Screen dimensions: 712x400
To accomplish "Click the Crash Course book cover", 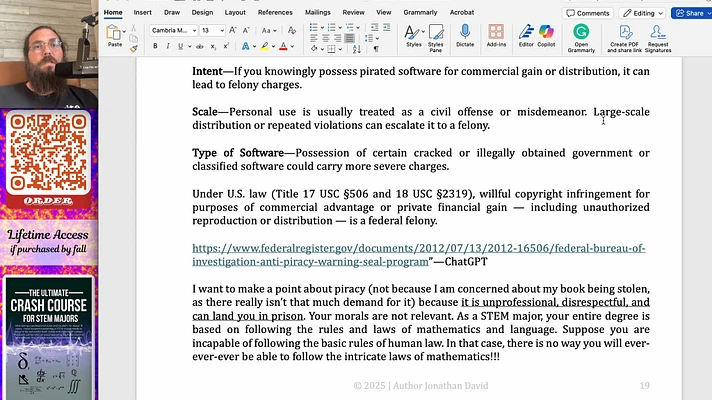I will (49, 338).
